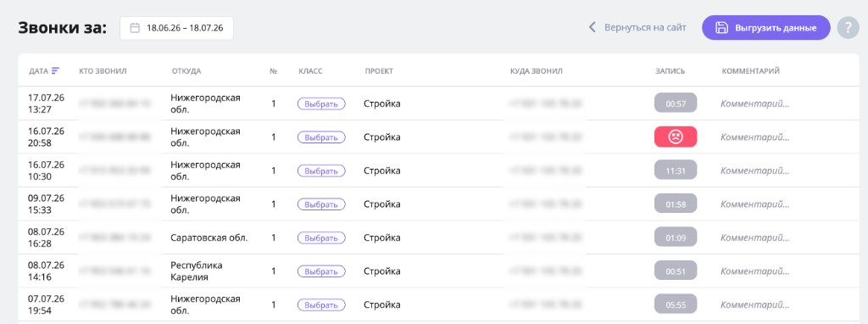Click the Выгрузить данные button
868x324 pixels.
point(766,28)
